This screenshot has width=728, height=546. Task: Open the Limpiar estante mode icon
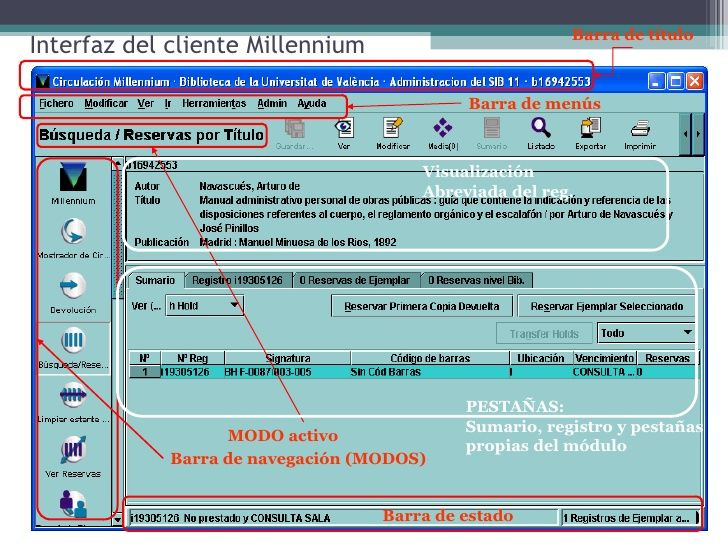tap(73, 396)
